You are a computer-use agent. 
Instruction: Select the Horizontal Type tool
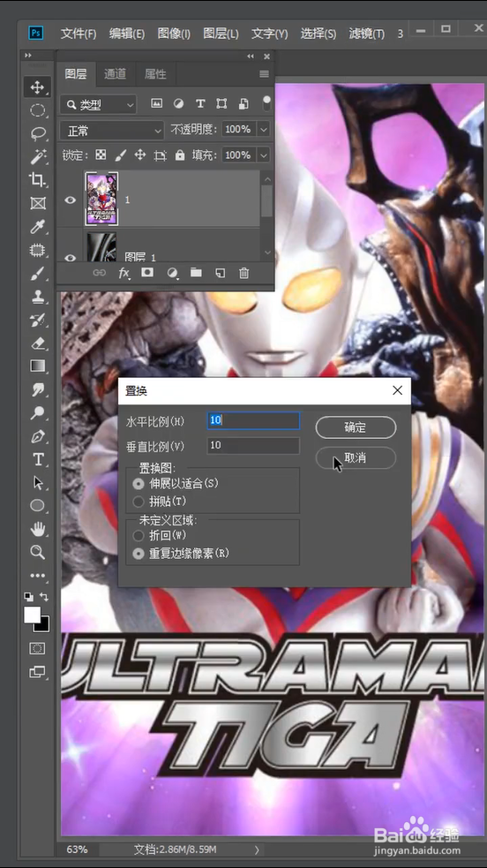pyautogui.click(x=38, y=459)
